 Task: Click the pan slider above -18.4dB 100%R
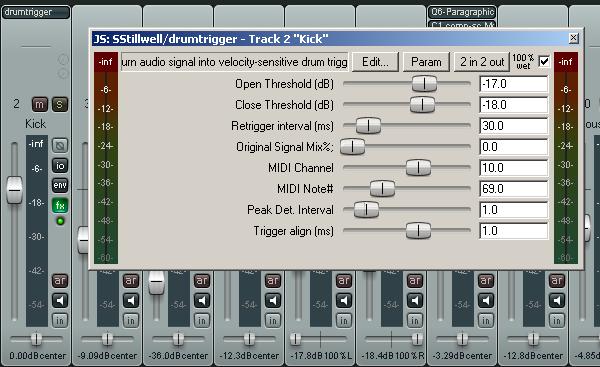(x=392, y=339)
